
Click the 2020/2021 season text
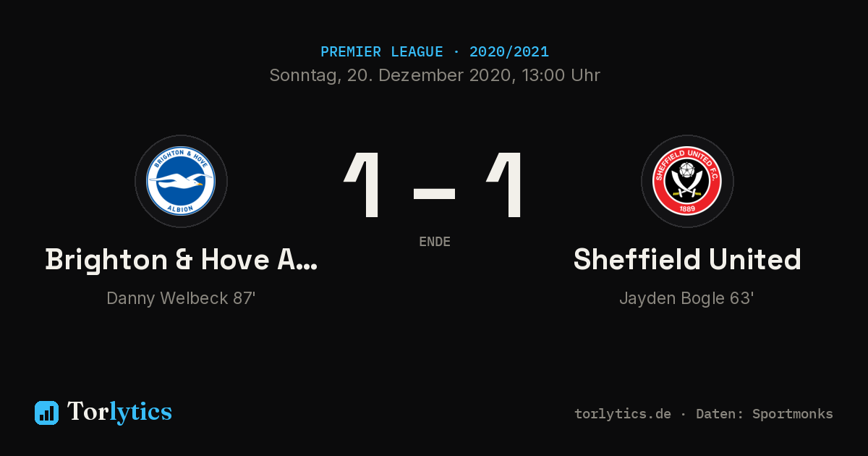pos(509,52)
